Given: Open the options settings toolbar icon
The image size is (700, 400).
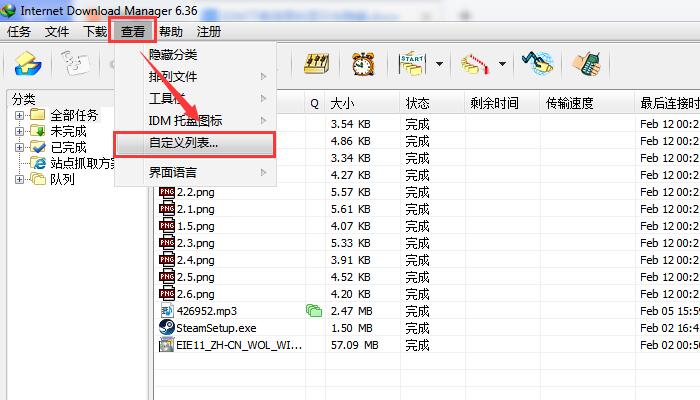Looking at the screenshot, I should pyautogui.click(x=317, y=64).
